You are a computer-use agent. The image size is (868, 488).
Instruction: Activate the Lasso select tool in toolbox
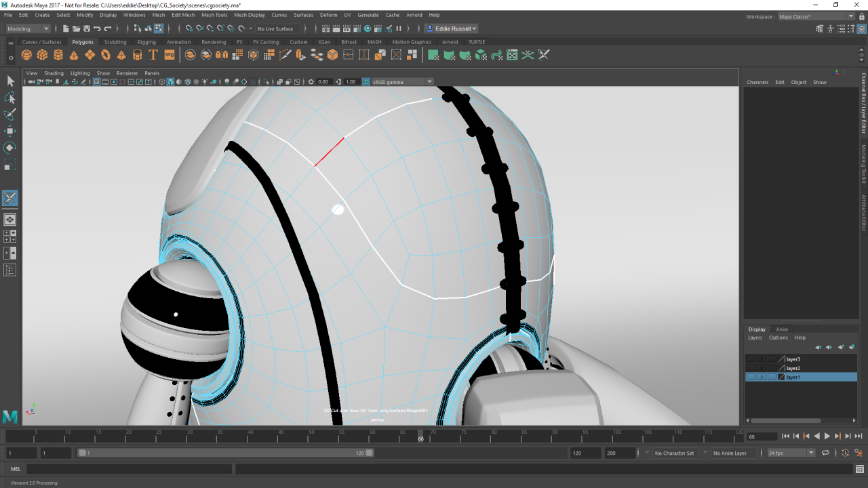click(10, 98)
